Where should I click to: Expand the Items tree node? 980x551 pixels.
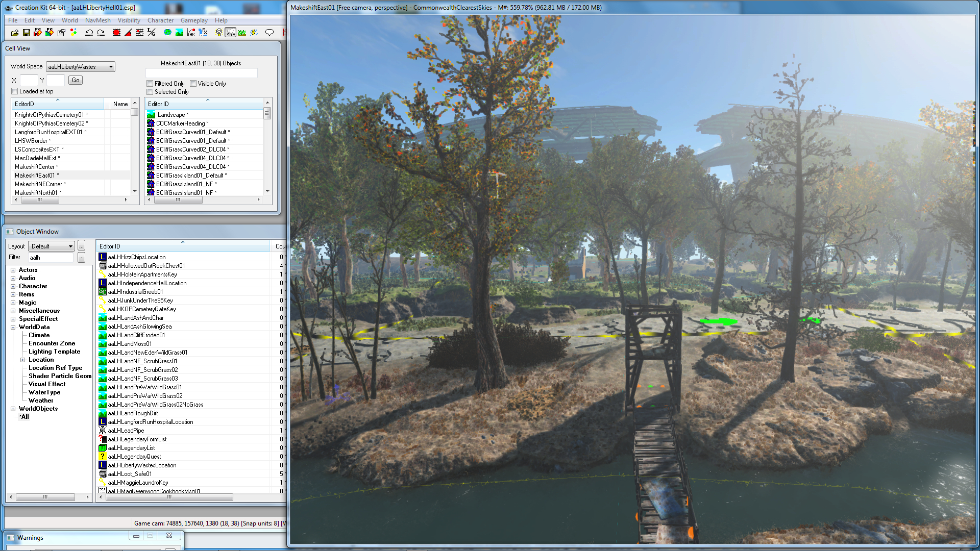(x=13, y=294)
